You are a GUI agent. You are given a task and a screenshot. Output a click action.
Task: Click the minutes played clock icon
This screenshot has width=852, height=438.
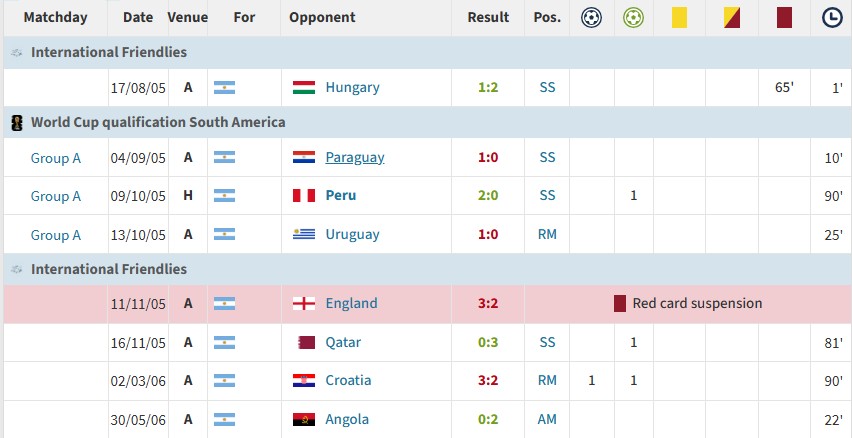click(831, 18)
